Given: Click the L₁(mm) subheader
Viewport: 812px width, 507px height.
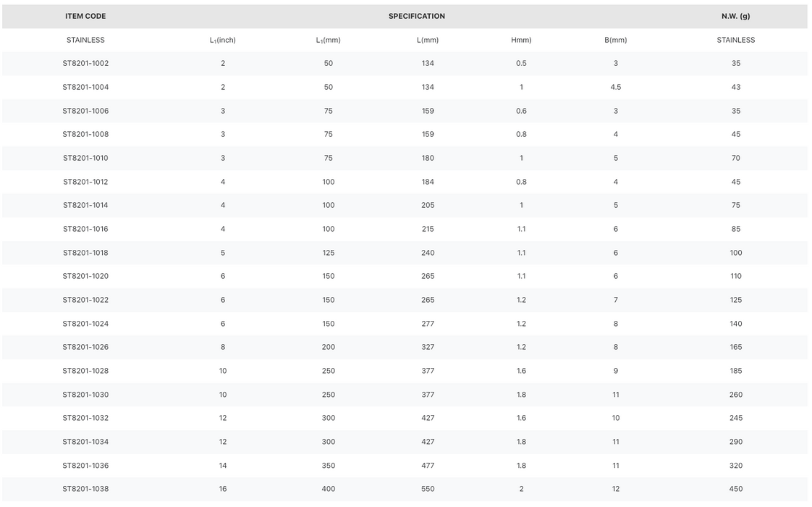Looking at the screenshot, I should pyautogui.click(x=329, y=40).
